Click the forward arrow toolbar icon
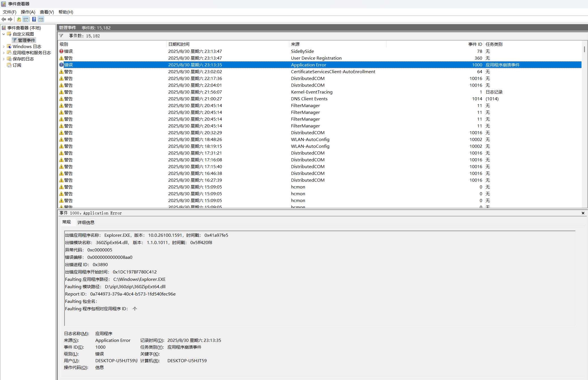This screenshot has height=380, width=588. 10,19
